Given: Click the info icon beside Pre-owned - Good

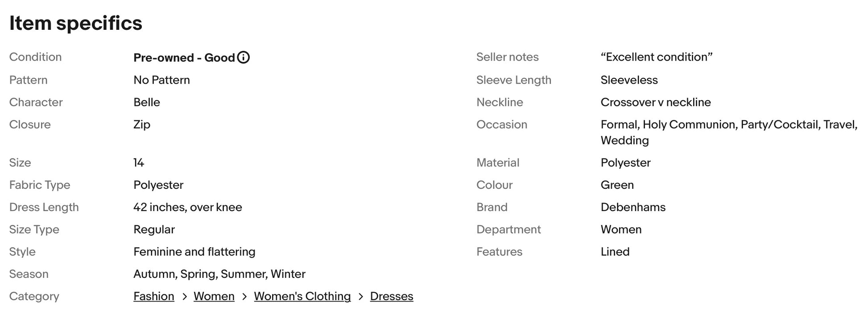Looking at the screenshot, I should pos(244,57).
